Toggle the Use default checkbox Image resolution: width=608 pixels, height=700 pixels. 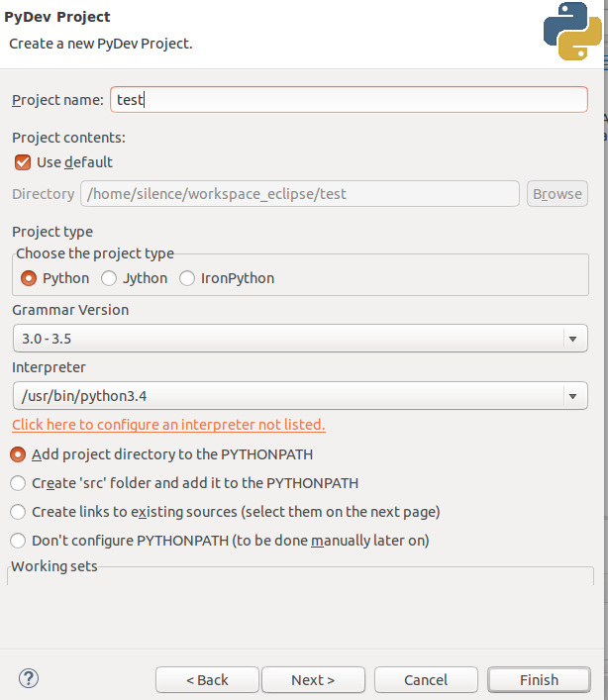click(23, 162)
